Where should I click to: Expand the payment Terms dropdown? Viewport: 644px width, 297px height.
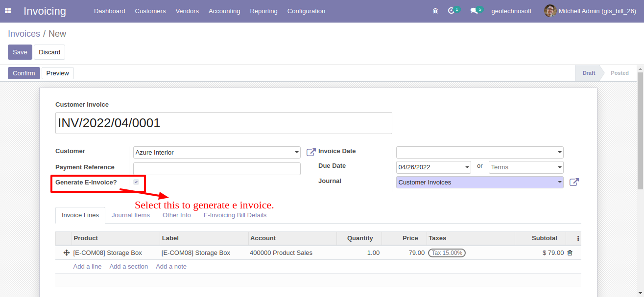[x=560, y=167]
